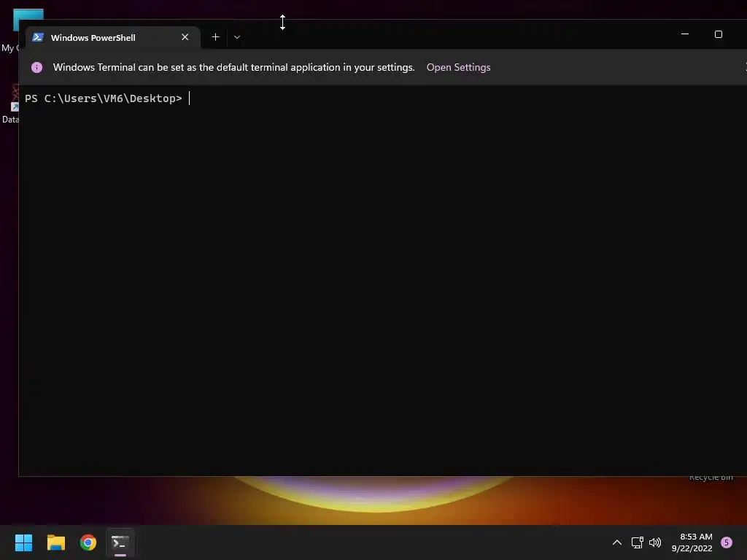Open File Explorer from the taskbar
Viewport: 747px width, 560px height.
55,542
